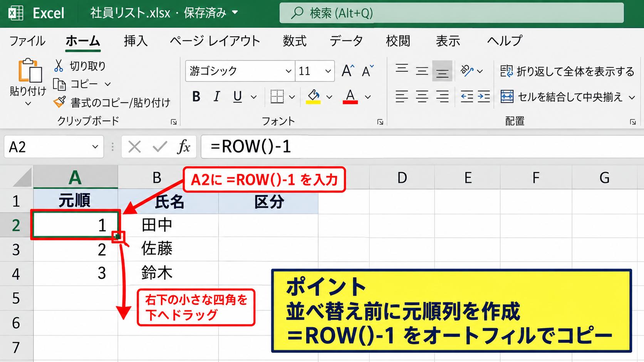The width and height of the screenshot is (644, 362).
Task: Switch to the 挿入 tab
Action: click(x=136, y=41)
